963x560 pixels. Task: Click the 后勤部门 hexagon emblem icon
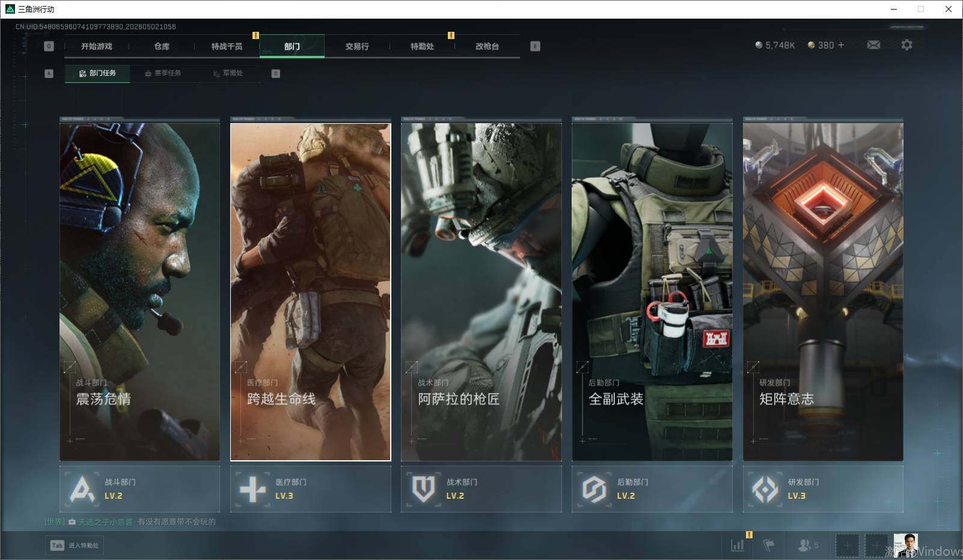pos(594,489)
